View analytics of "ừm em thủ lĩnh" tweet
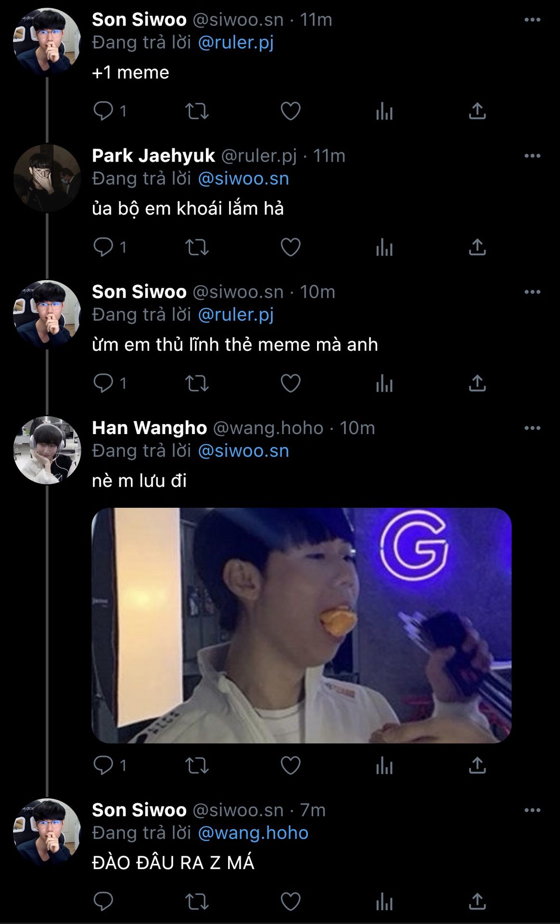The image size is (560, 924). click(384, 384)
